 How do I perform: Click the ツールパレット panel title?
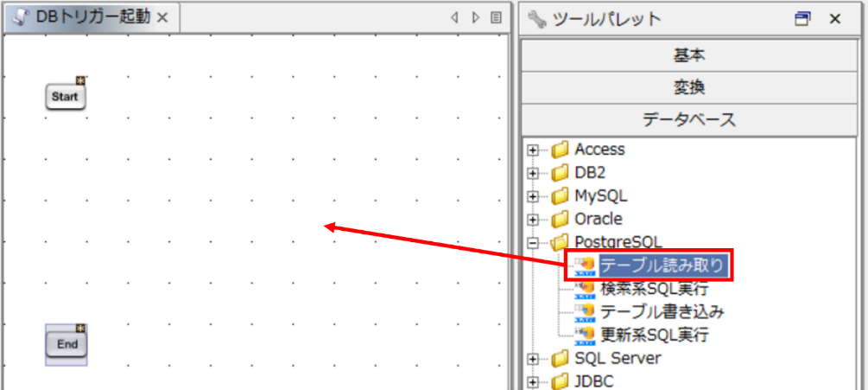(x=606, y=19)
